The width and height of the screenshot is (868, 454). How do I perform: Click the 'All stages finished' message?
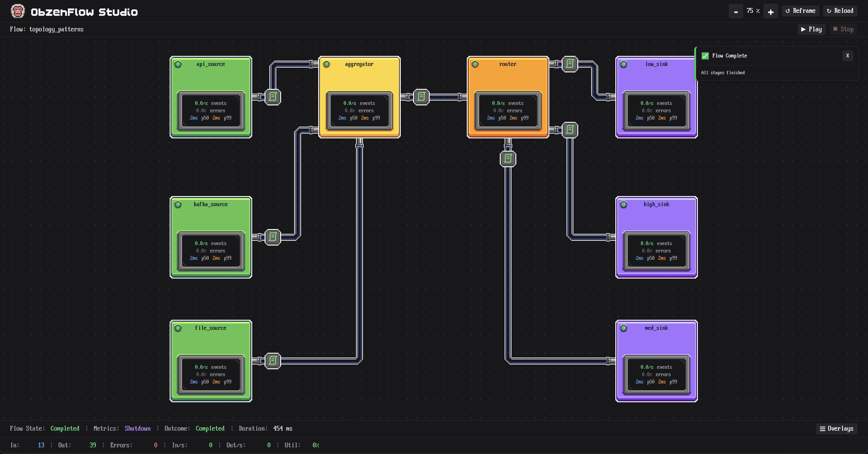[x=723, y=73]
